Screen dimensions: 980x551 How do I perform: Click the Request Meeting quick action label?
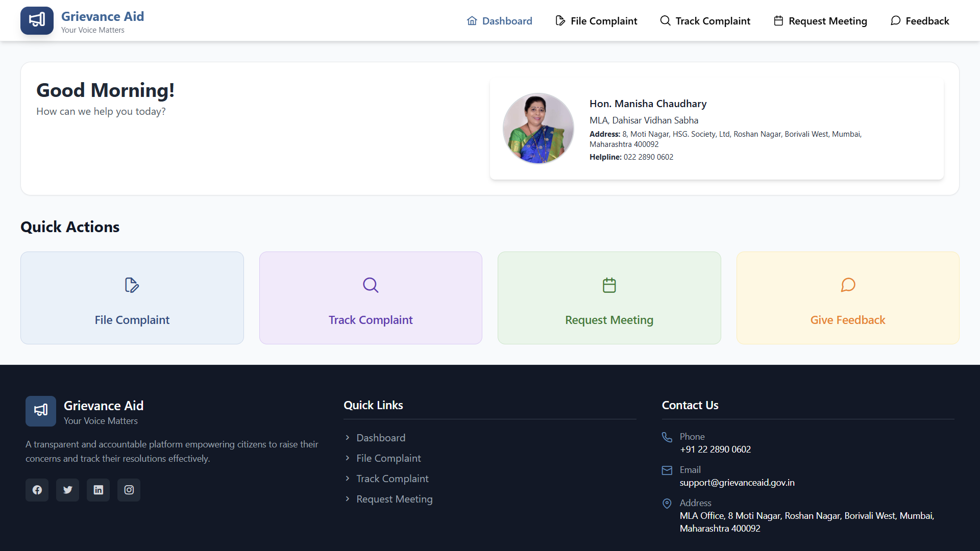[x=609, y=320]
